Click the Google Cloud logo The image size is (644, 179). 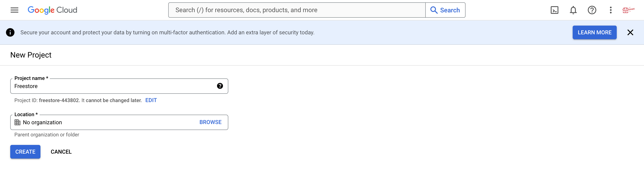point(52,10)
